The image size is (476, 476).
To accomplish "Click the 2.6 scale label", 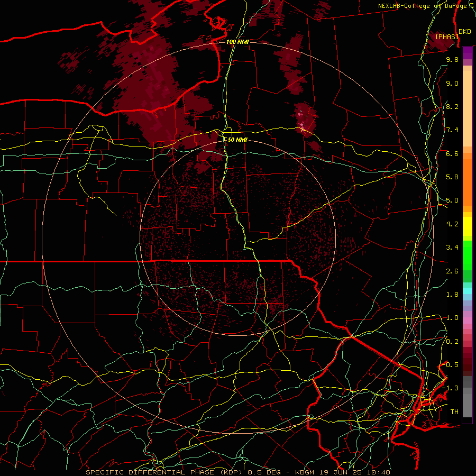I will pyautogui.click(x=452, y=271).
